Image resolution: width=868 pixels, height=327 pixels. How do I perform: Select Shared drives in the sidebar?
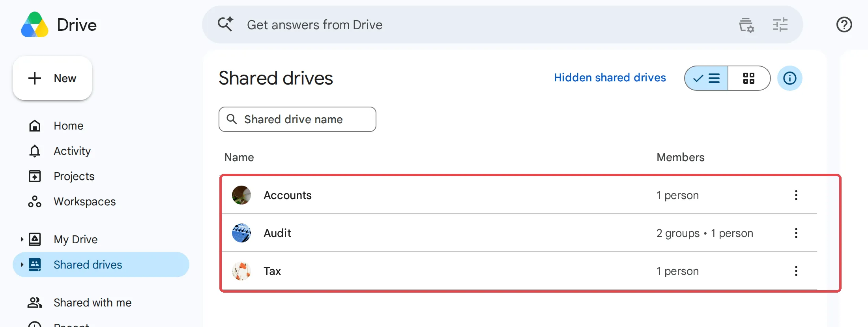click(101, 265)
